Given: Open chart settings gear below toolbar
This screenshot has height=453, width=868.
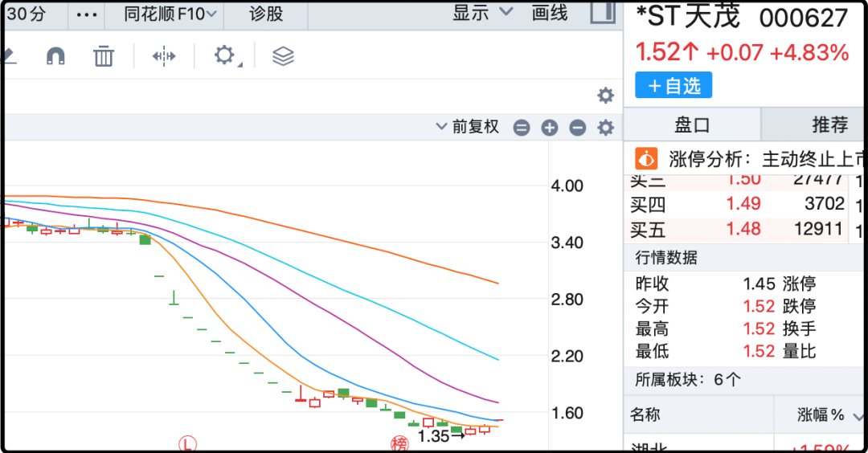Looking at the screenshot, I should point(606,96).
